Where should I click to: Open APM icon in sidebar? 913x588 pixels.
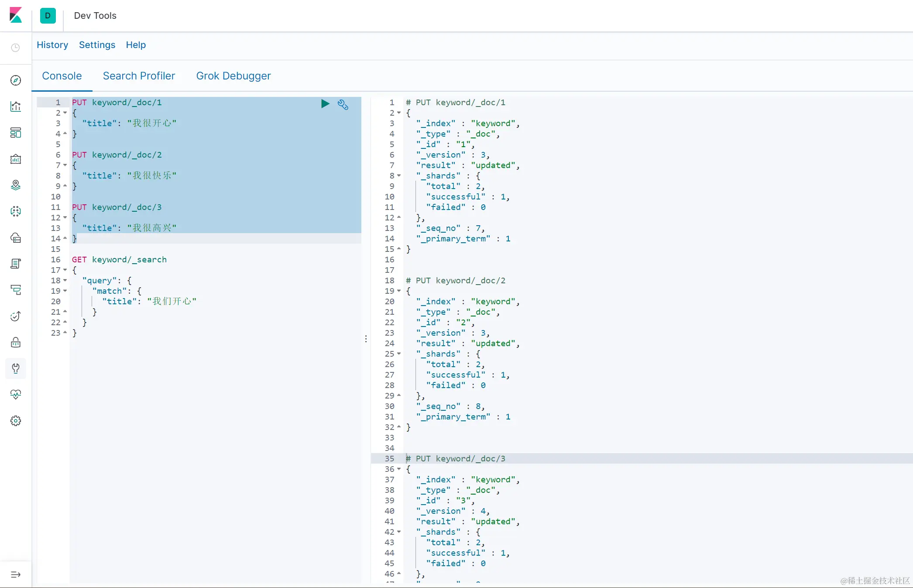pyautogui.click(x=16, y=290)
